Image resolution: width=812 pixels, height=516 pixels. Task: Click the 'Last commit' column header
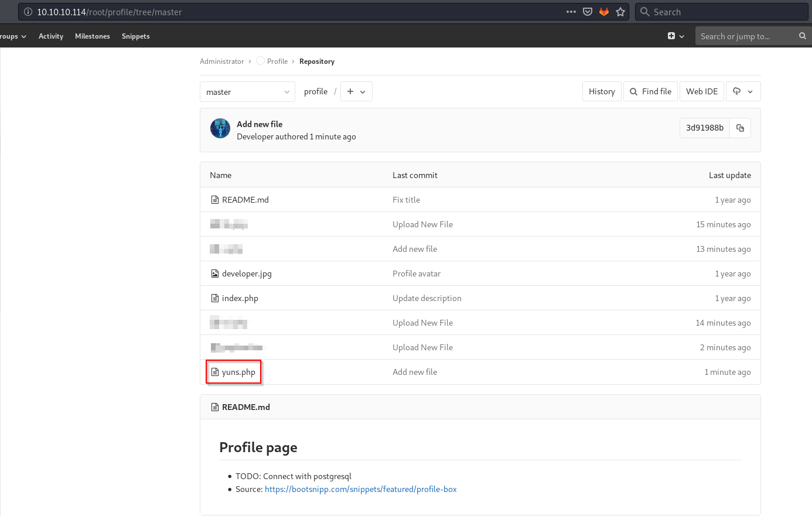(415, 175)
